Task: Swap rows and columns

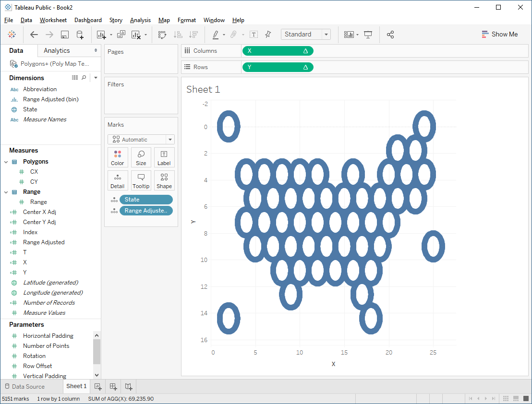Action: click(x=162, y=35)
